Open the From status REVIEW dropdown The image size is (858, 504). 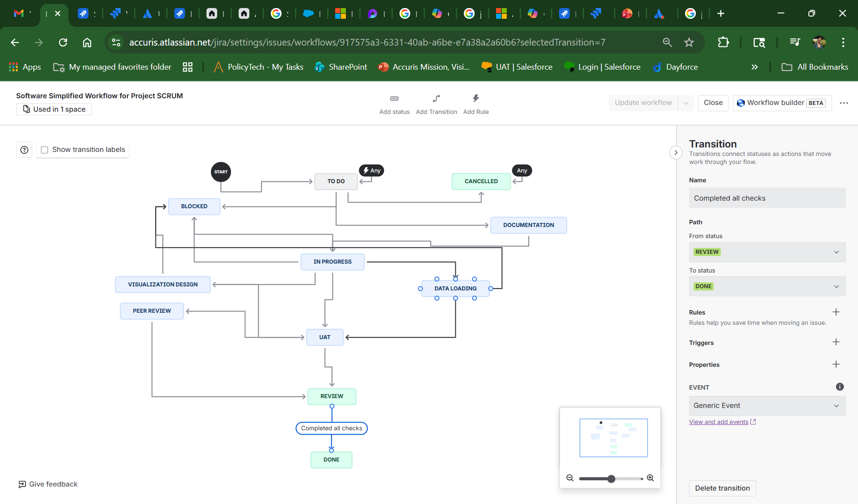pos(767,252)
